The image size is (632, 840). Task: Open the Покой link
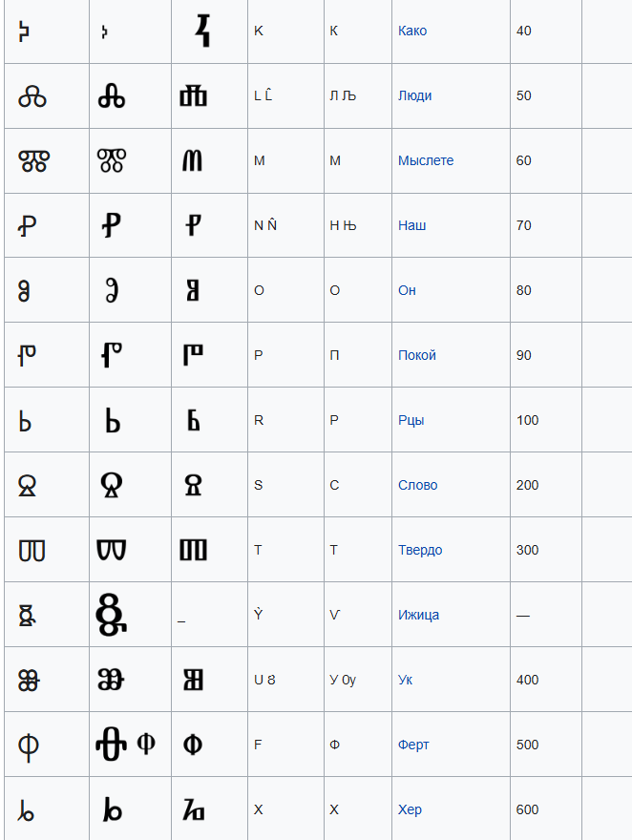pos(416,355)
